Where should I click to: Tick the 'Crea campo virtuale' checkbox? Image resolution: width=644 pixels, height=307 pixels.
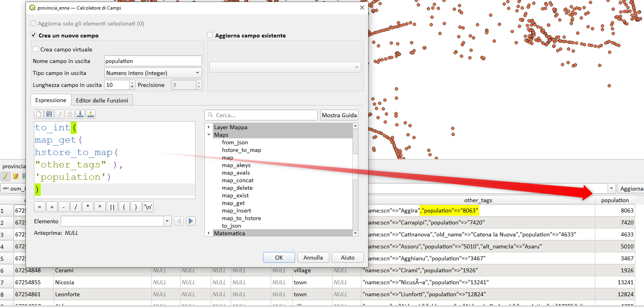(36, 49)
